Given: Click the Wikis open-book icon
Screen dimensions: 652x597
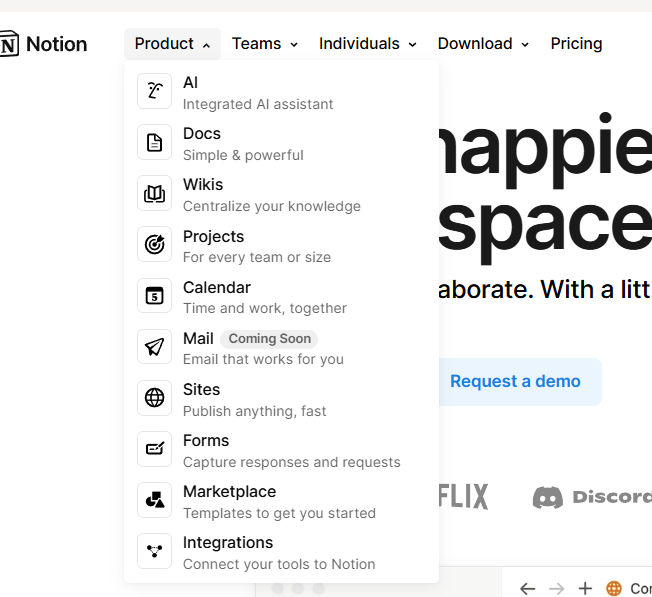Looking at the screenshot, I should (154, 193).
